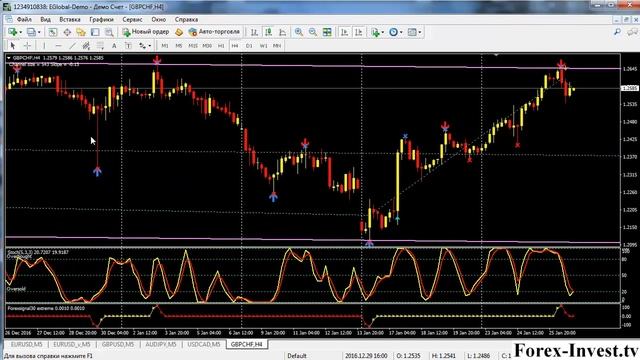Select the Trendline drawing tool
The height and width of the screenshot is (360, 640).
(72, 46)
